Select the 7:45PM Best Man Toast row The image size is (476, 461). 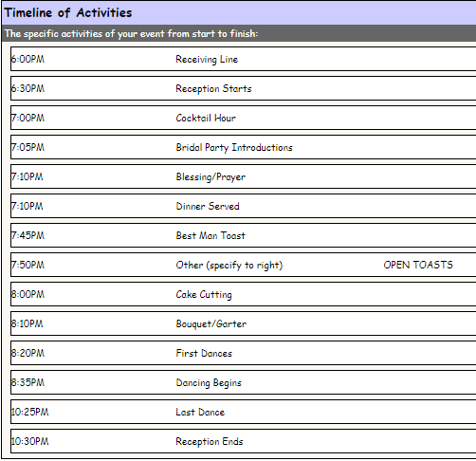click(x=244, y=235)
